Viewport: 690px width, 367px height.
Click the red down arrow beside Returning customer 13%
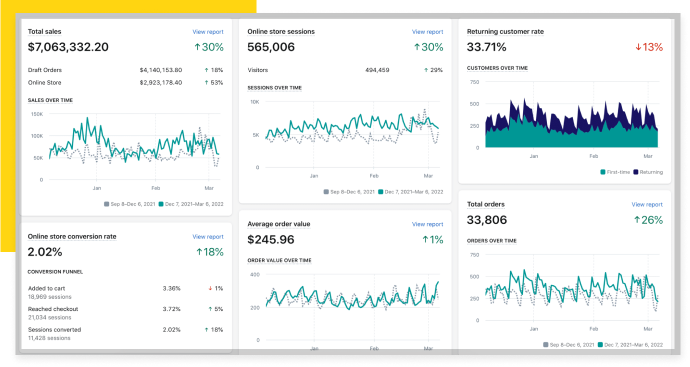coord(638,47)
